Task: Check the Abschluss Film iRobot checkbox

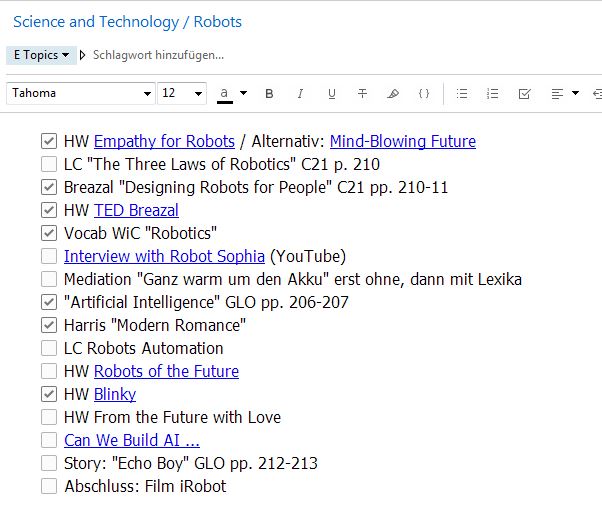Action: tap(49, 486)
